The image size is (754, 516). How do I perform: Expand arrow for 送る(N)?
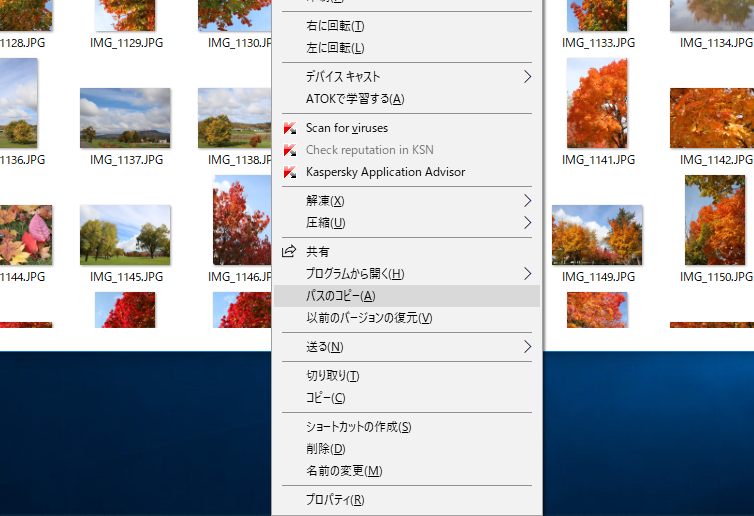(x=528, y=347)
